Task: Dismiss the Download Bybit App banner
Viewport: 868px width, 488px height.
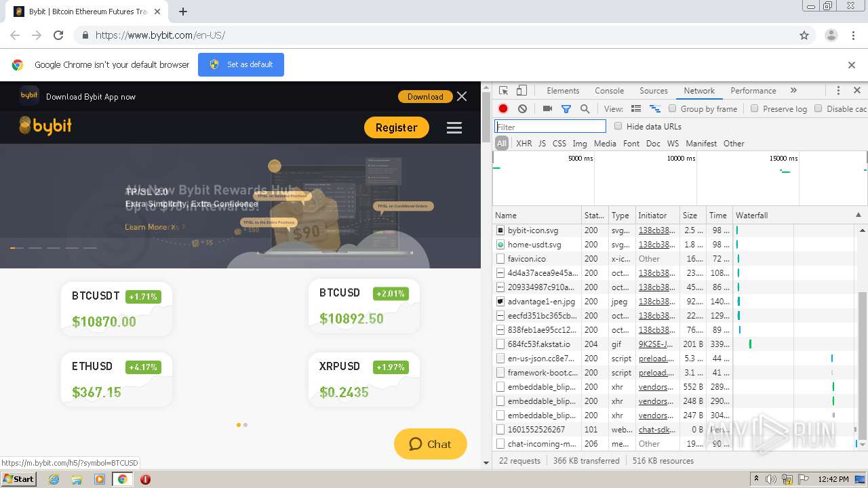Action: pyautogui.click(x=462, y=96)
